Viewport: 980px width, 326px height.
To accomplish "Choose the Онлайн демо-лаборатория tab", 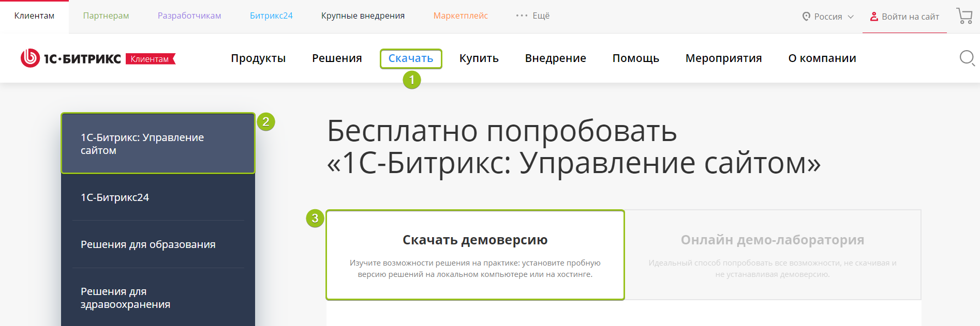I will tap(773, 255).
